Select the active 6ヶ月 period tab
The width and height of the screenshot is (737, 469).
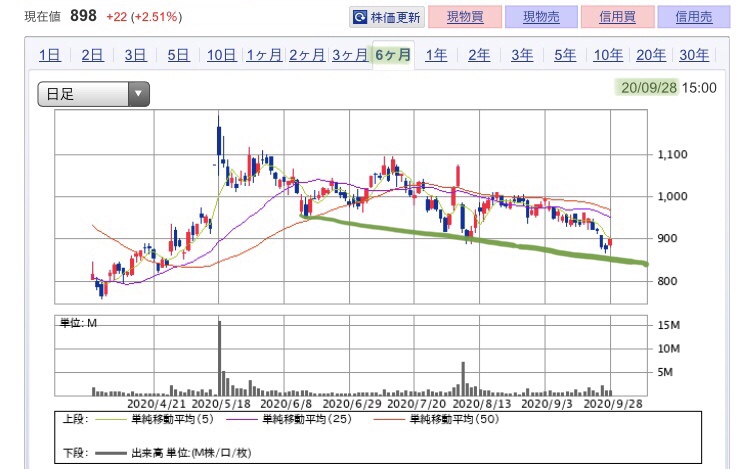(x=393, y=55)
